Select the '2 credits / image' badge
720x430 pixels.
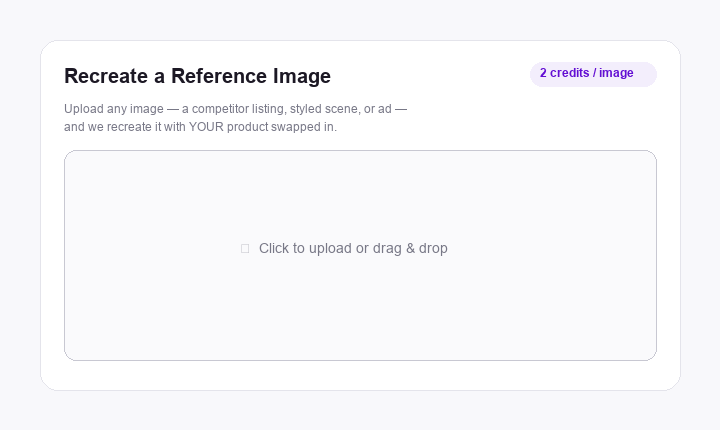[x=593, y=74]
